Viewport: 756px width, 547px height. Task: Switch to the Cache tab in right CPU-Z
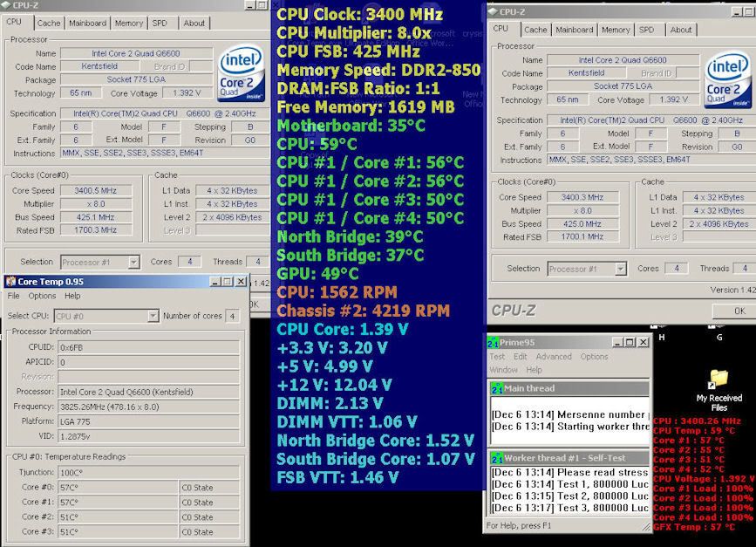pyautogui.click(x=535, y=30)
